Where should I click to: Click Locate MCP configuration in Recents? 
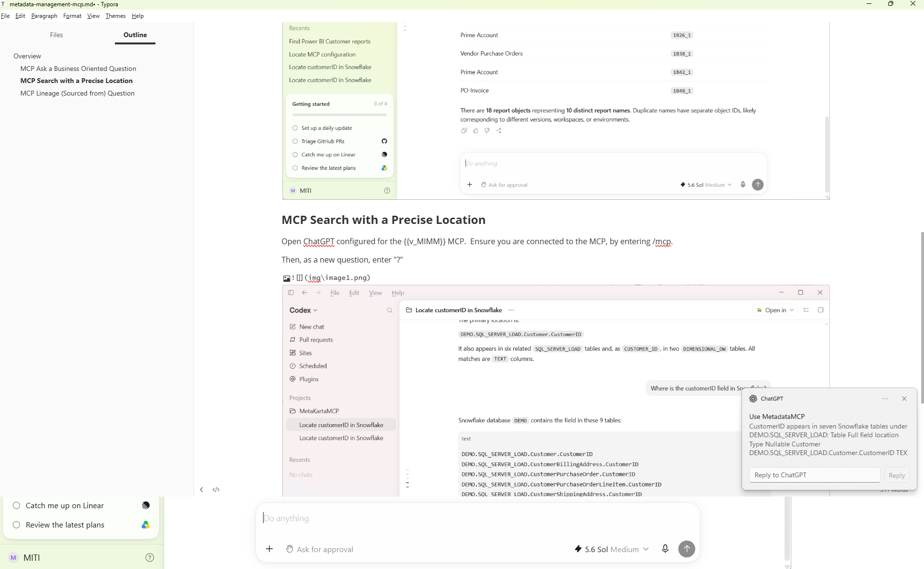pos(322,55)
